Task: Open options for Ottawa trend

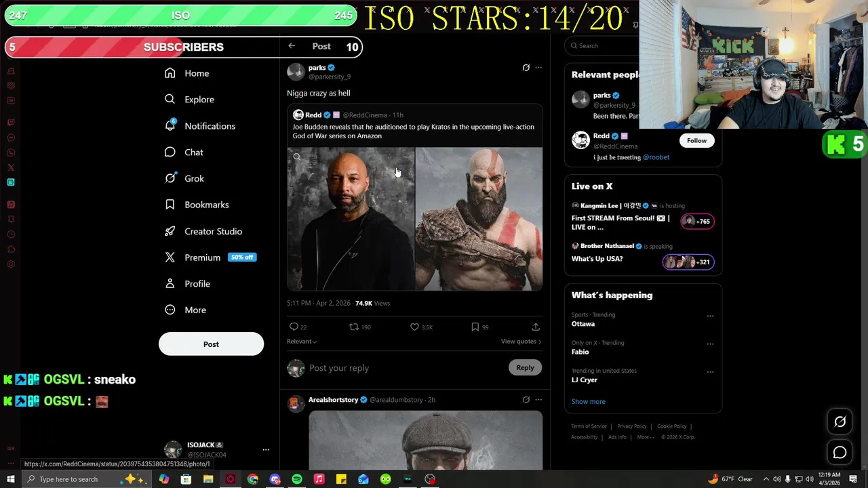Action: [710, 316]
